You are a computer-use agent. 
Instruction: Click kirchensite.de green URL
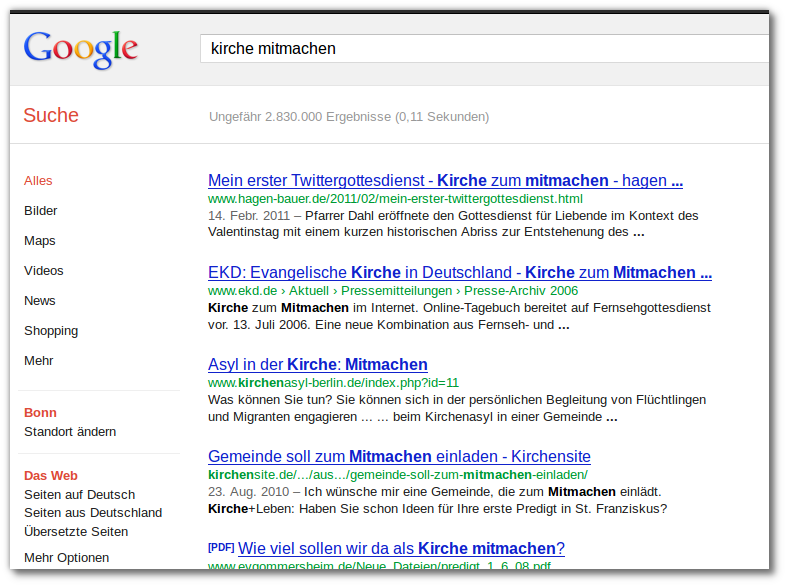coord(398,475)
